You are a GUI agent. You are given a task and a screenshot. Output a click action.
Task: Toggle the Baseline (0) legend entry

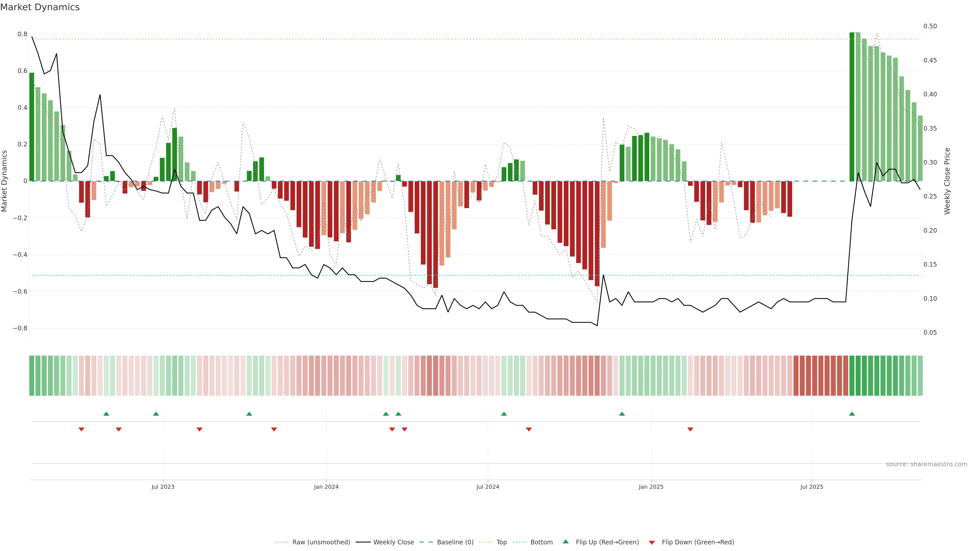pyautogui.click(x=455, y=542)
